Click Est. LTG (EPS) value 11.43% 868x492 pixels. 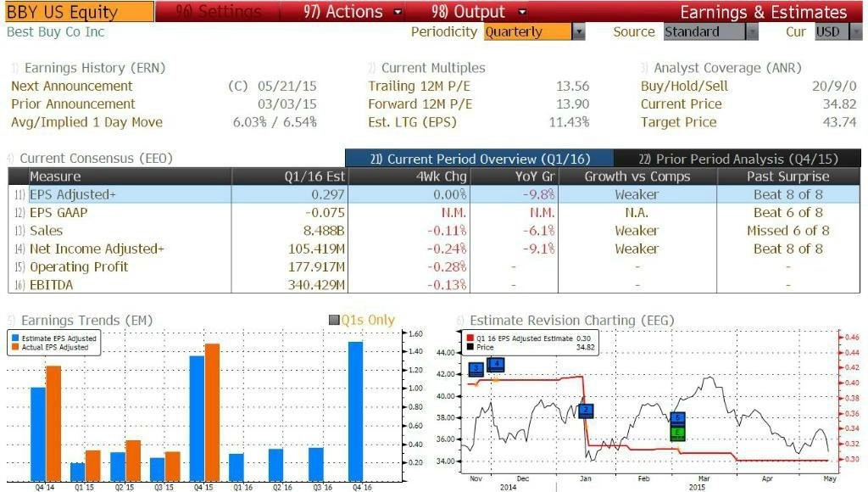tap(569, 122)
